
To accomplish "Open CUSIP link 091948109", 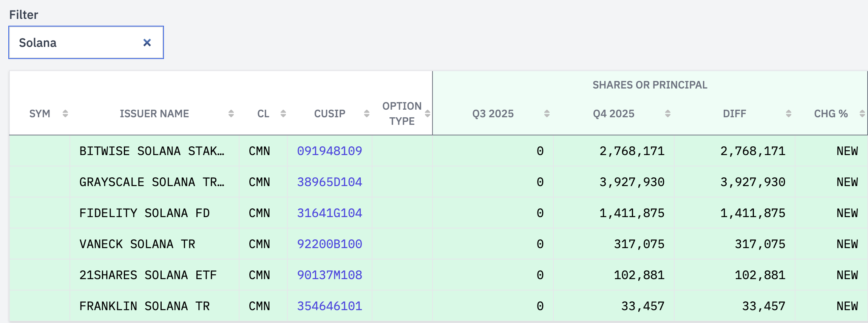I will (329, 151).
